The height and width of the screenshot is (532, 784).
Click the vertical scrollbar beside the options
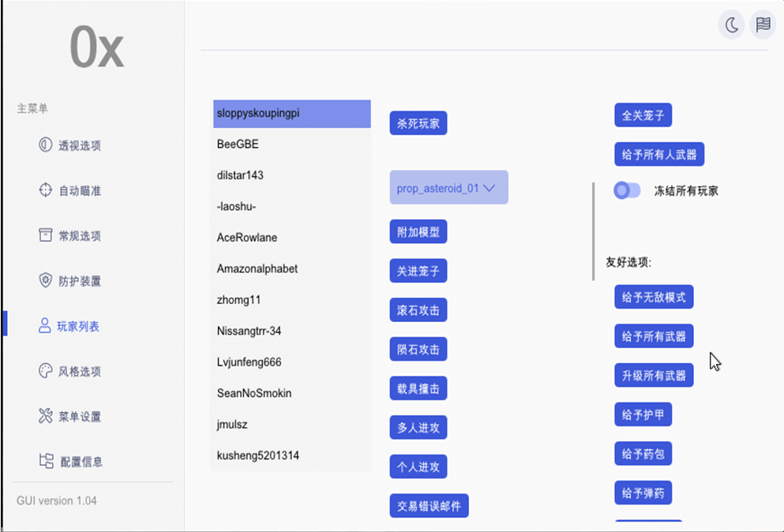(594, 231)
